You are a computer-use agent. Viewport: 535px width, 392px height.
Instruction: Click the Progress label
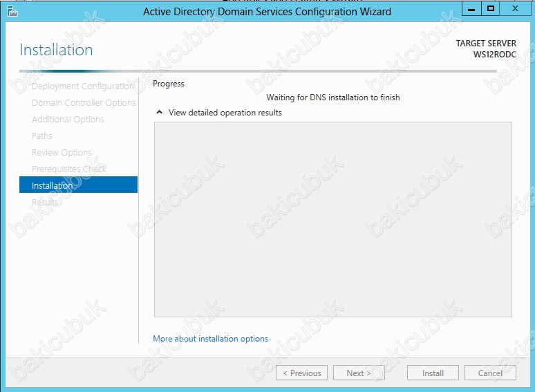tap(168, 84)
